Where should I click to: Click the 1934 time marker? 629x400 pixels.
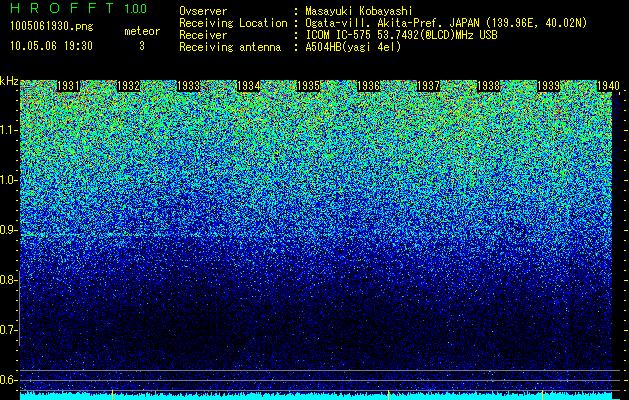(x=248, y=86)
